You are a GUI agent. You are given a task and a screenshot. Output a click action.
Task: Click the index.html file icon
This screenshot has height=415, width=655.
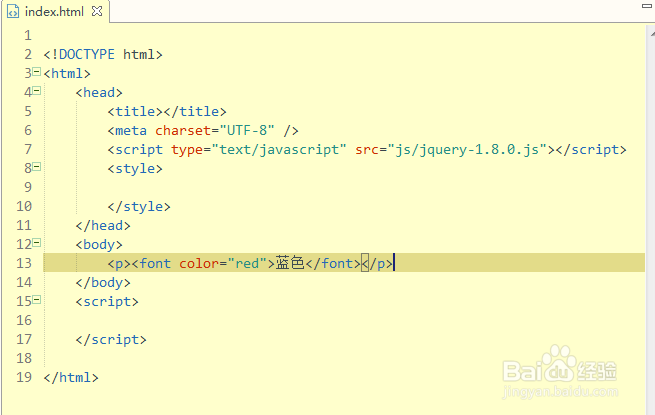(x=13, y=11)
